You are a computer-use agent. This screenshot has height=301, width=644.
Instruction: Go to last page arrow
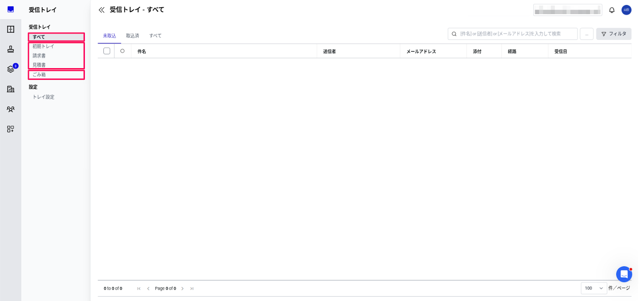pos(192,289)
